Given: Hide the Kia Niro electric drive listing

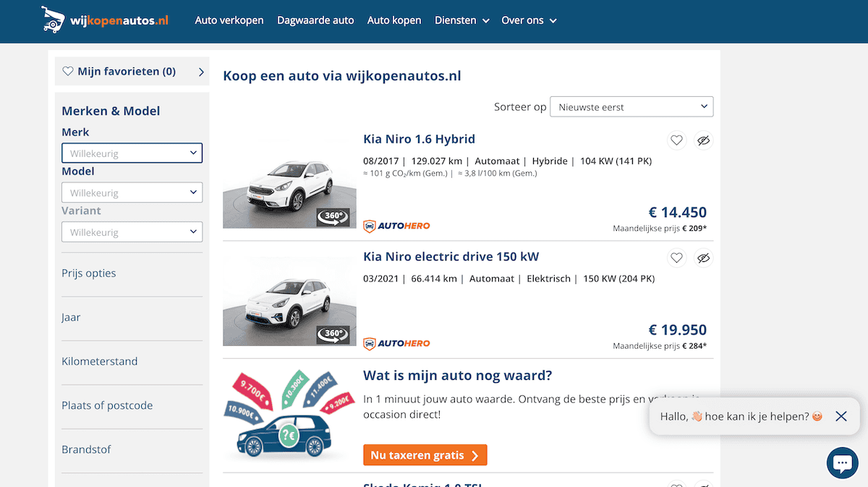Looking at the screenshot, I should (x=703, y=258).
